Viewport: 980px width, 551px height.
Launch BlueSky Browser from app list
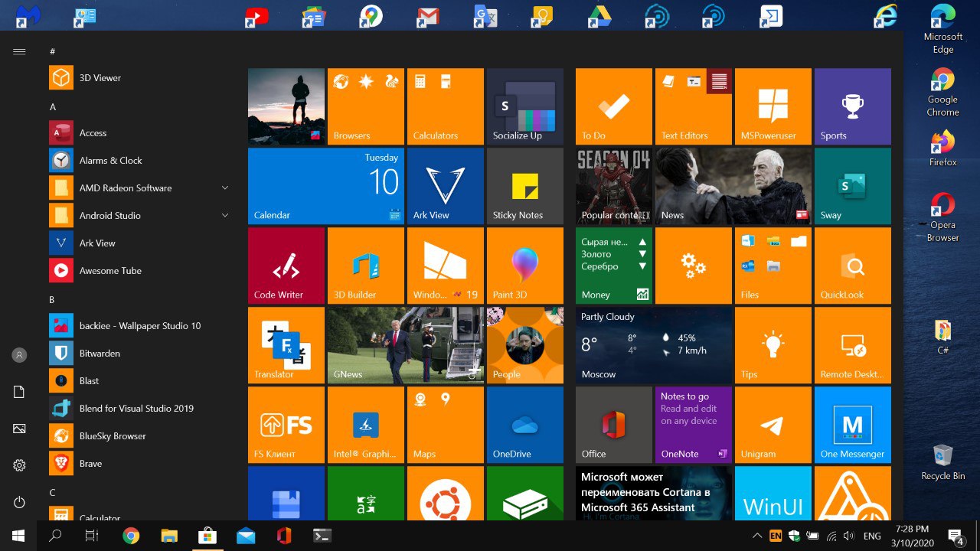tap(138, 436)
